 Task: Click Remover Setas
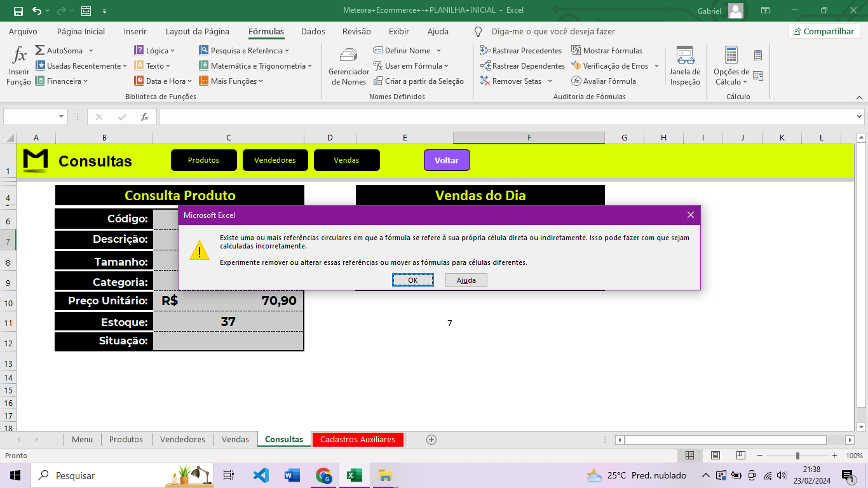(511, 81)
